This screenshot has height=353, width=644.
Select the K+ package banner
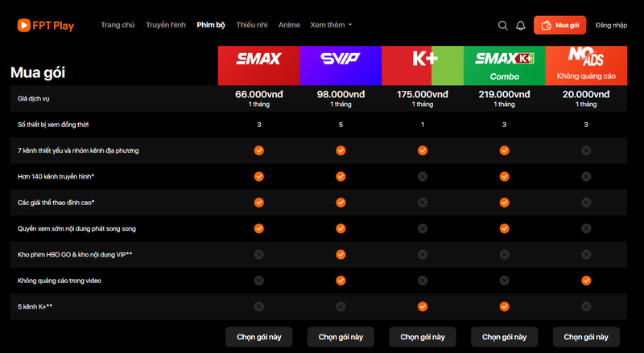tap(423, 66)
